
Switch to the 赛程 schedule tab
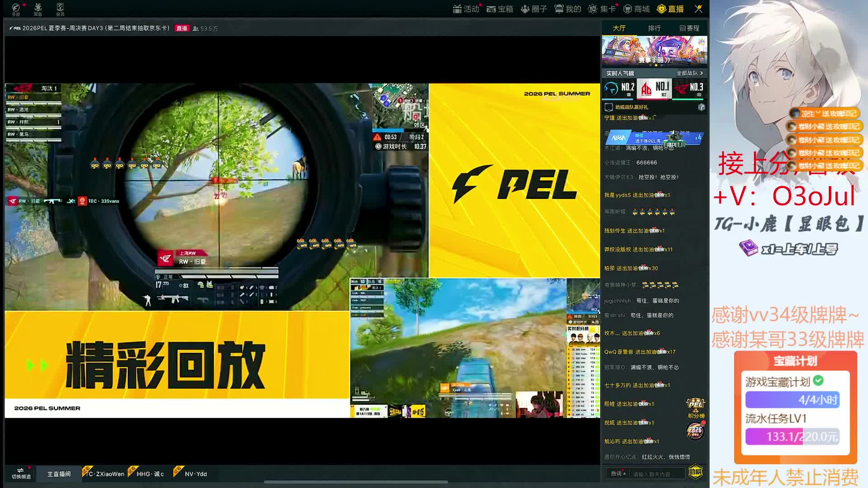pos(689,28)
